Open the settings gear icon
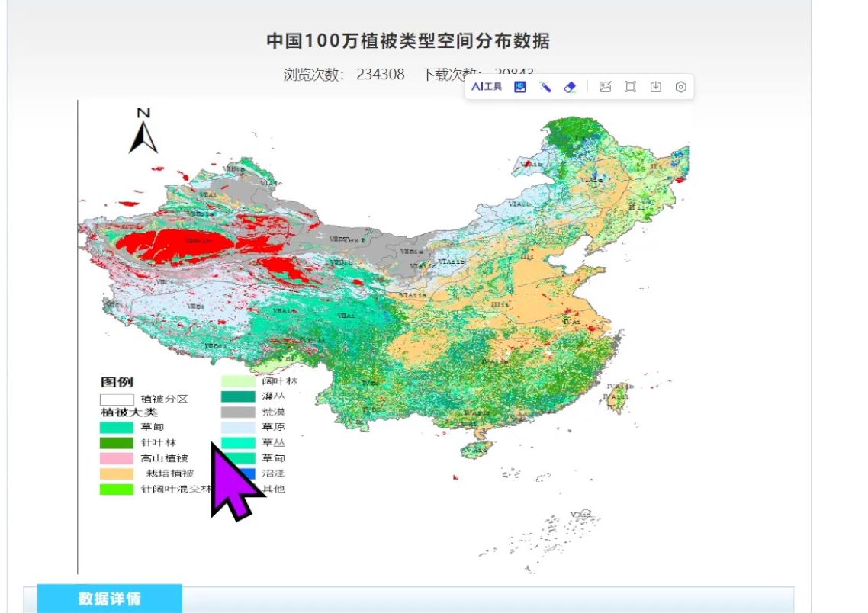 pyautogui.click(x=680, y=86)
